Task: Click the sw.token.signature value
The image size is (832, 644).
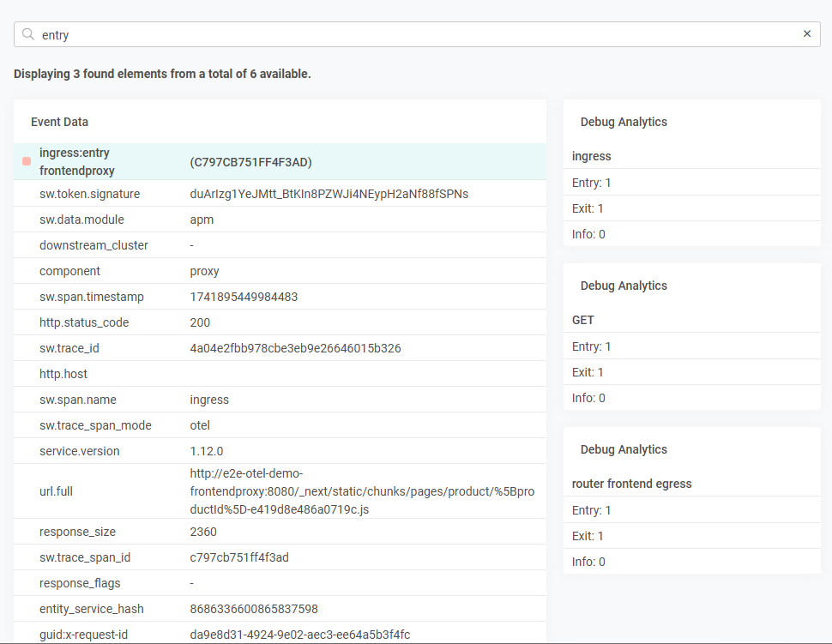Action: pyautogui.click(x=329, y=194)
